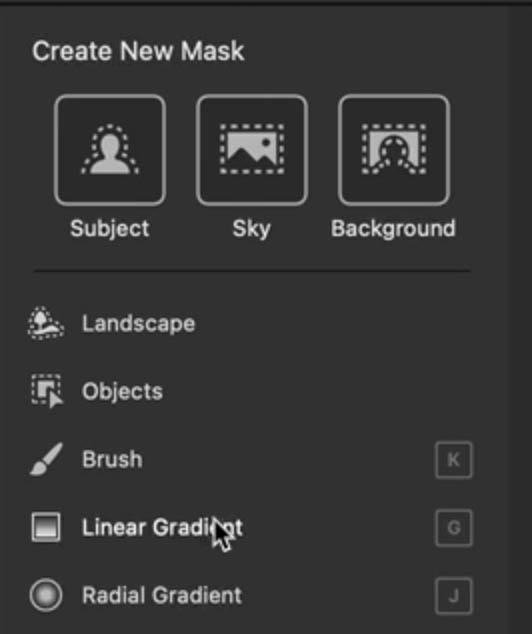Select Linear Gradient from the mask list
The width and height of the screenshot is (532, 634).
(162, 527)
